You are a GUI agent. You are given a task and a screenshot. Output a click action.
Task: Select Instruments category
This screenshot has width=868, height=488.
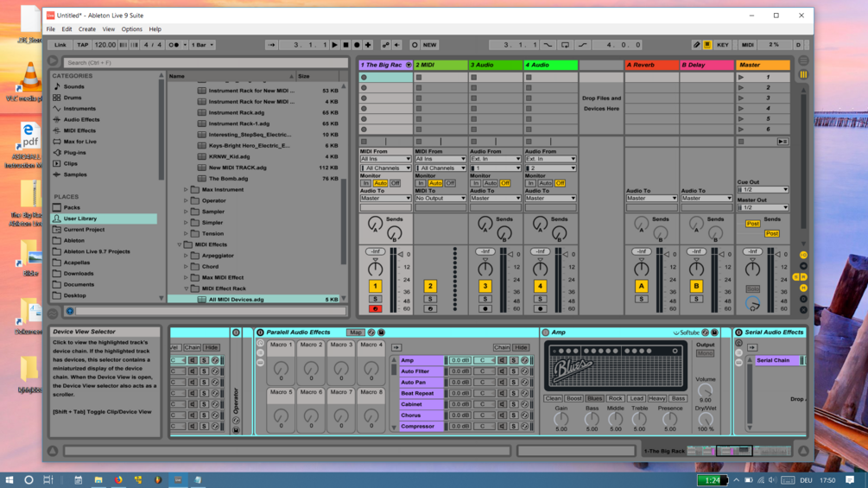click(79, 109)
